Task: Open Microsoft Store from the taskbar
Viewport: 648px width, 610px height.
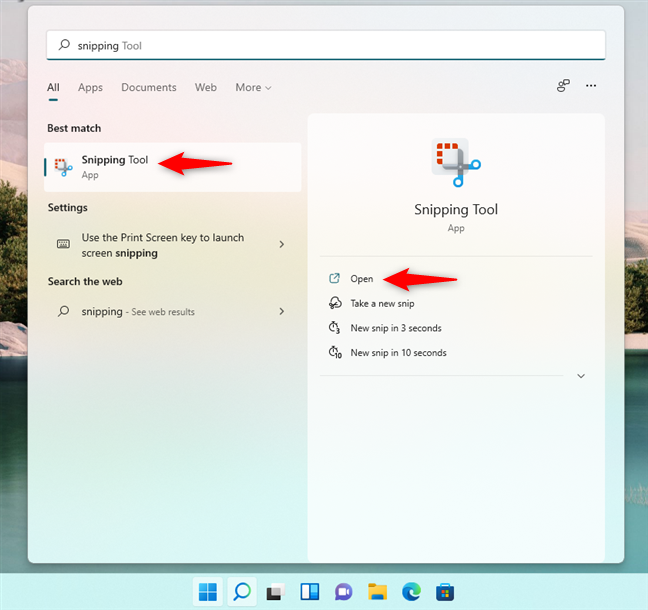Action: [x=445, y=592]
